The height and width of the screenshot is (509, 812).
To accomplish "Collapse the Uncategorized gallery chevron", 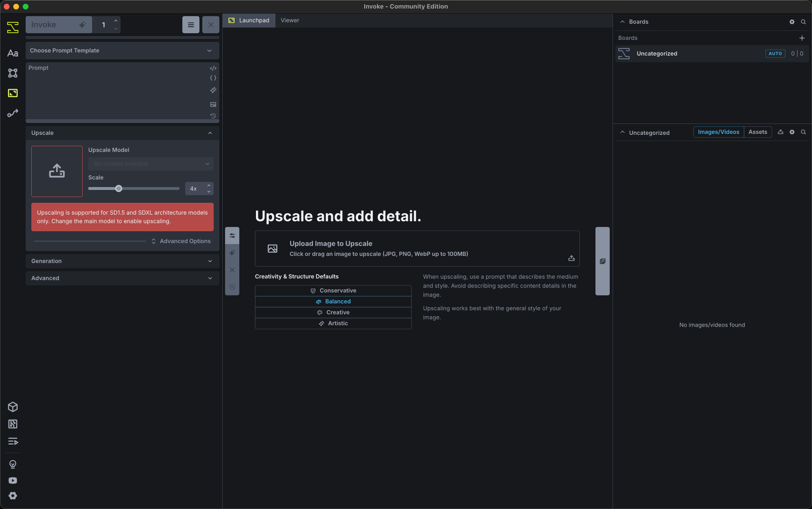I will [623, 132].
